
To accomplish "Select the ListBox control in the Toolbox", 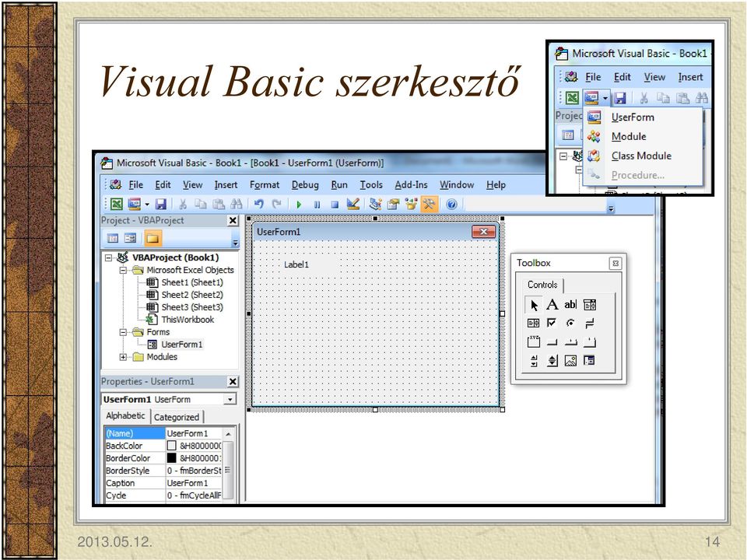I will pyautogui.click(x=534, y=324).
